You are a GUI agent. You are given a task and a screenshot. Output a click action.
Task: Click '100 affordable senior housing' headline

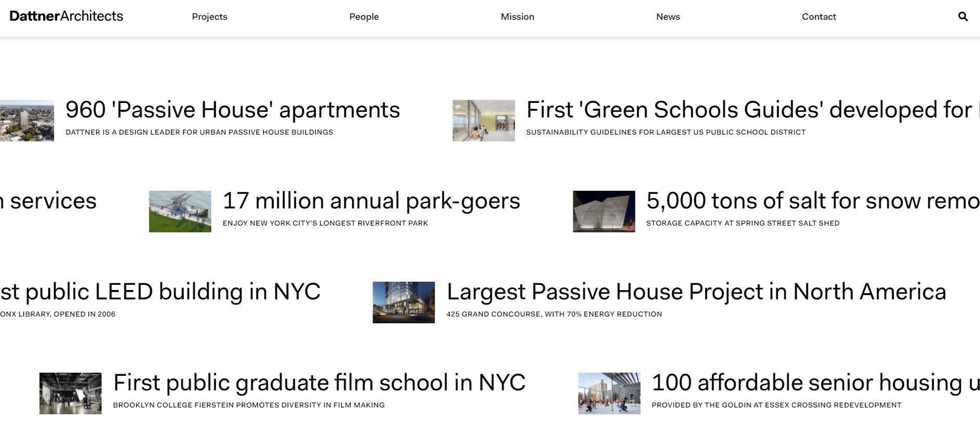(x=816, y=383)
